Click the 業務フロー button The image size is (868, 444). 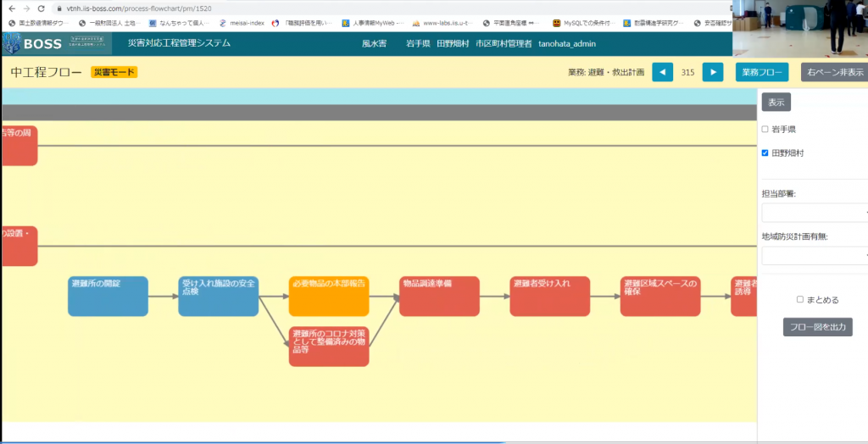coord(761,73)
